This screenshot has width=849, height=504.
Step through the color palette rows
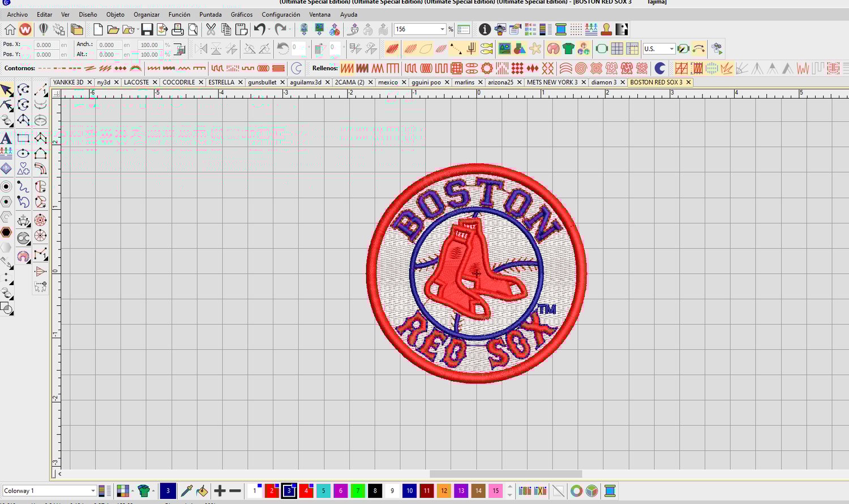(510, 491)
